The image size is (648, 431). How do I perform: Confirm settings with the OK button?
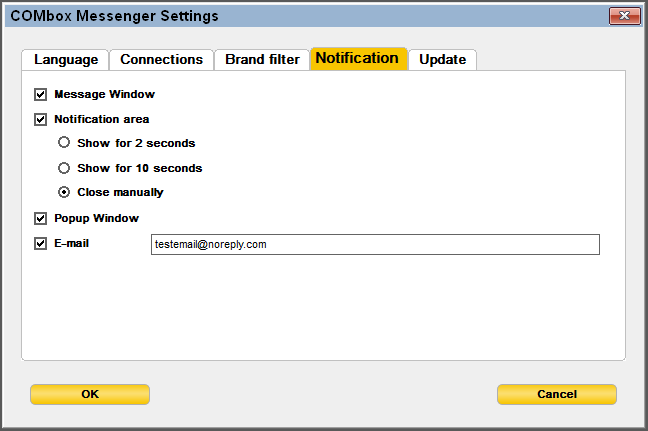tap(90, 394)
